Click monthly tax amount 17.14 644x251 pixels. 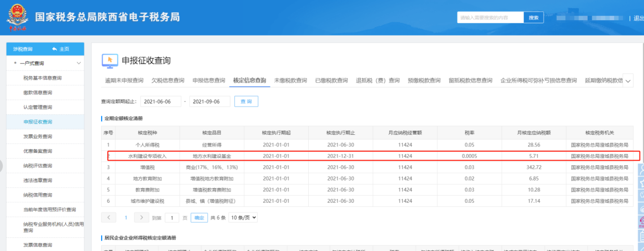534,201
